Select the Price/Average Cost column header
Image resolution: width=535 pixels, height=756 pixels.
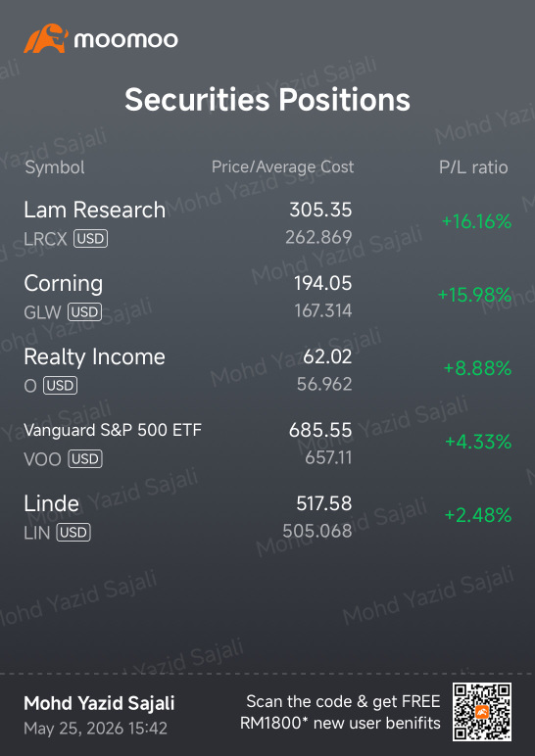coord(283,166)
